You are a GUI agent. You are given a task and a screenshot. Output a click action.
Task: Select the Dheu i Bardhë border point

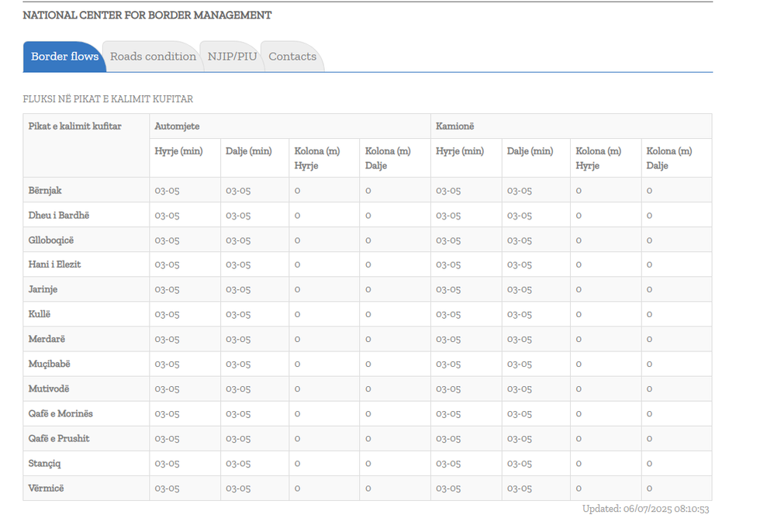click(x=59, y=215)
